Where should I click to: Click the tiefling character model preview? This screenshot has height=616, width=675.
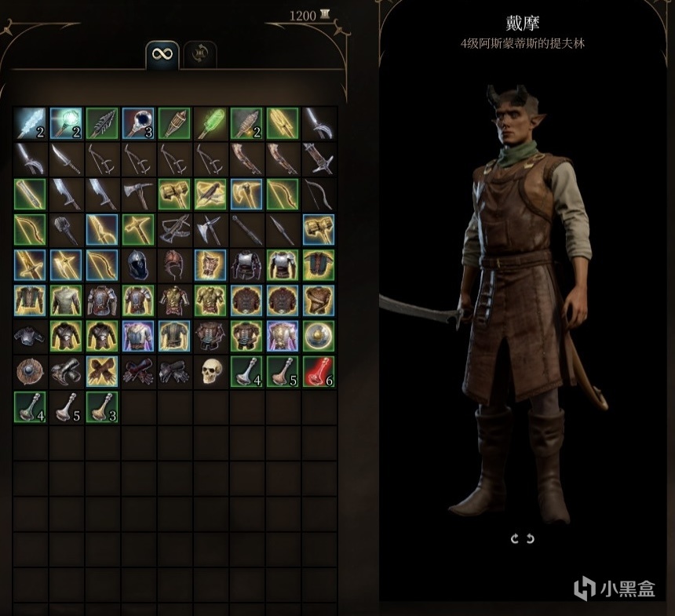click(521, 301)
